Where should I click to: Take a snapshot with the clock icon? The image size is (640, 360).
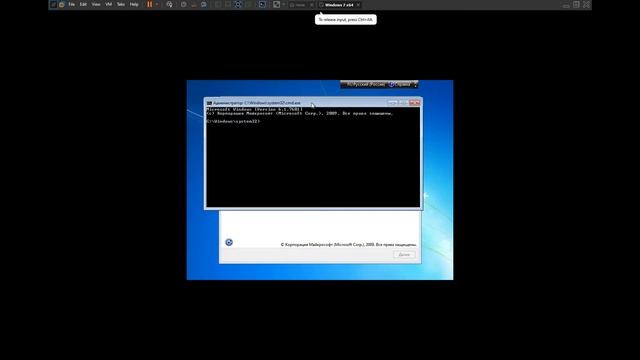[x=183, y=4]
